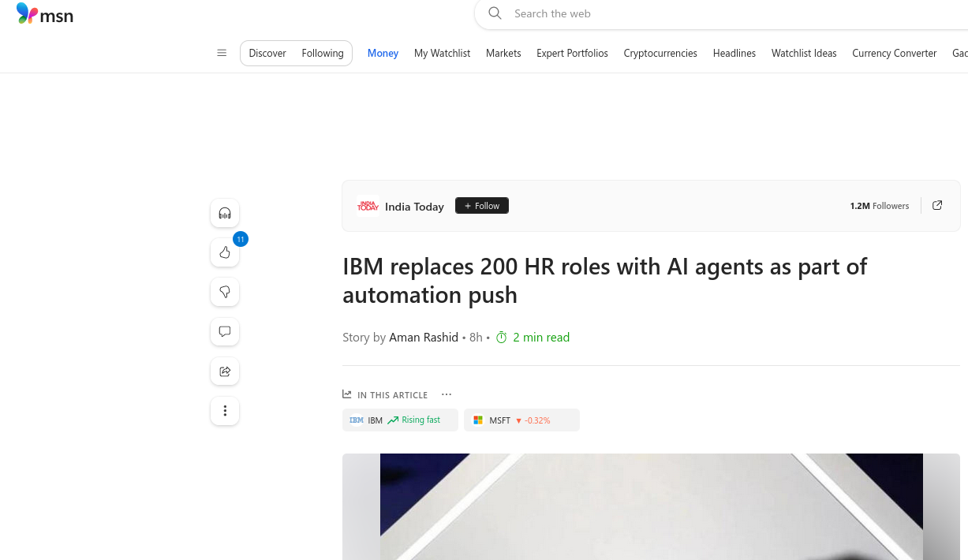The image size is (968, 560).
Task: Click the 1.2M Followers count
Action: click(880, 206)
